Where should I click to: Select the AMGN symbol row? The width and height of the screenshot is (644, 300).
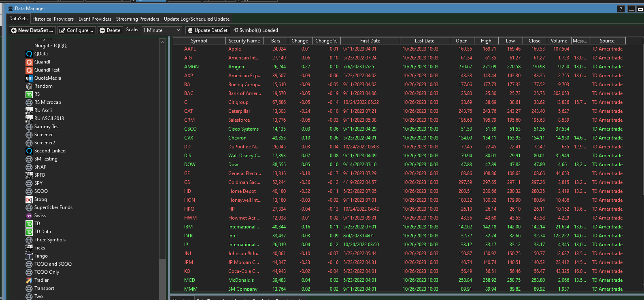click(x=399, y=67)
